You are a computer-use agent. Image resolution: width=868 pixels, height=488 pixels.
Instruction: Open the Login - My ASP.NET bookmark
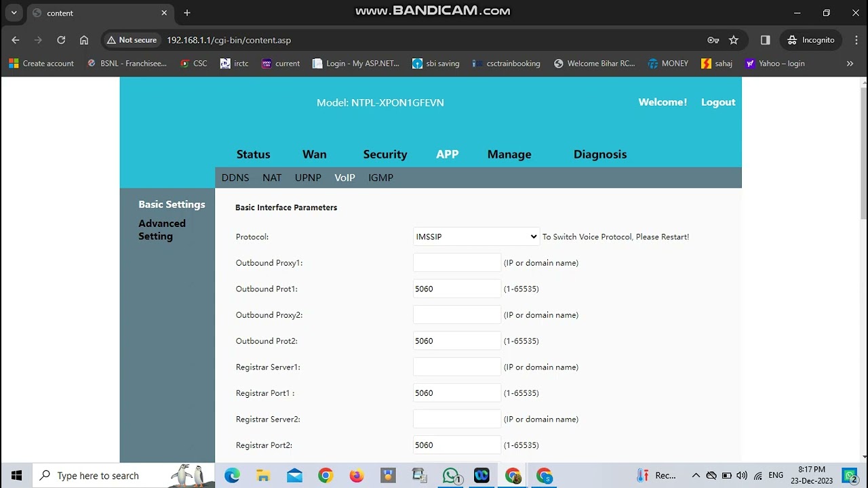[x=356, y=63]
